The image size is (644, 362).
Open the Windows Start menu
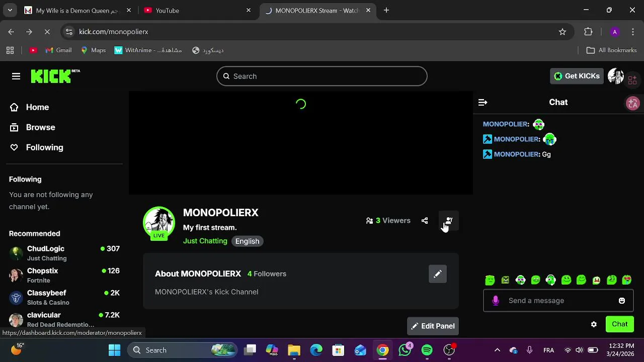115,350
